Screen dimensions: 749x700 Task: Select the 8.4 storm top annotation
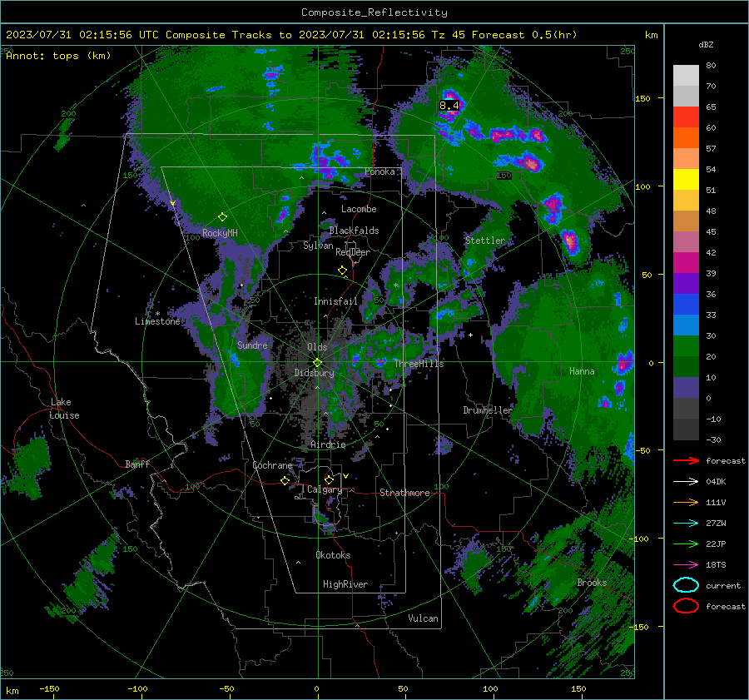point(449,106)
